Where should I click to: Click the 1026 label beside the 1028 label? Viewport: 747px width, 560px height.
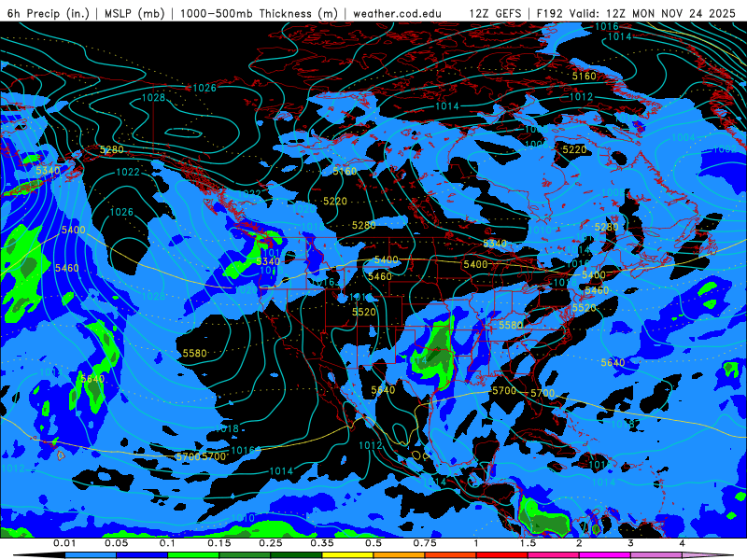[x=204, y=88]
